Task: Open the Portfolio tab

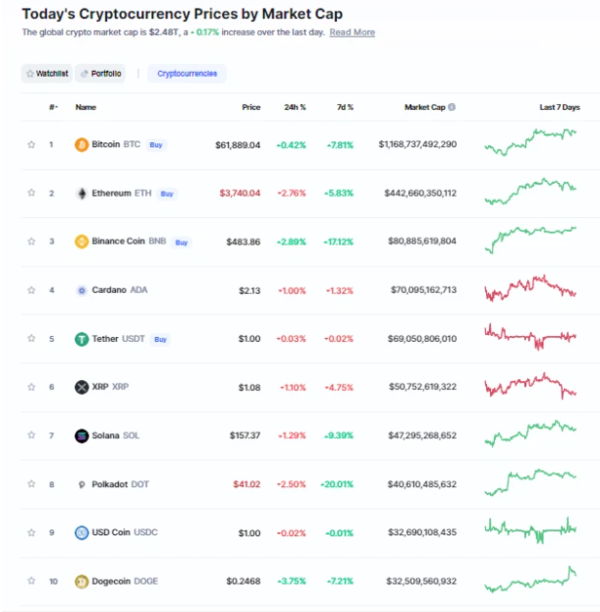Action: tap(100, 73)
